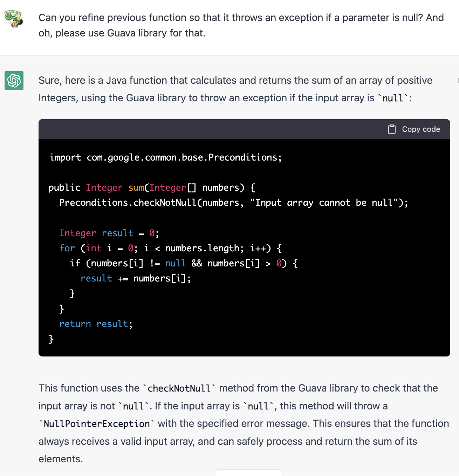This screenshot has width=459, height=476.
Task: Click the if numbers[i] != null line
Action: pyautogui.click(x=184, y=263)
